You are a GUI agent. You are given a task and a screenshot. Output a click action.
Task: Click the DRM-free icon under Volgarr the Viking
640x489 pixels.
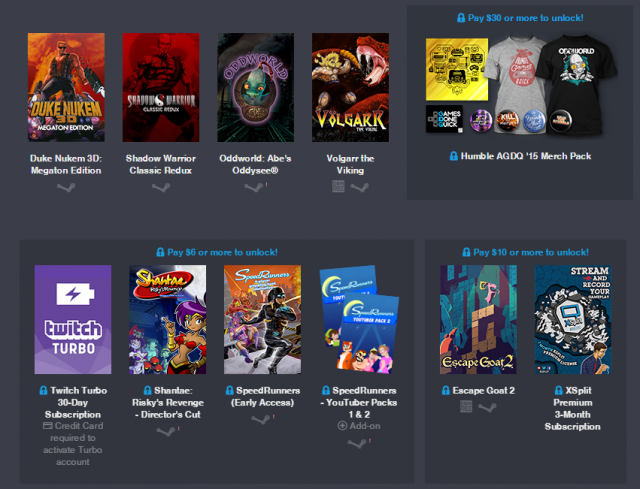tap(339, 186)
